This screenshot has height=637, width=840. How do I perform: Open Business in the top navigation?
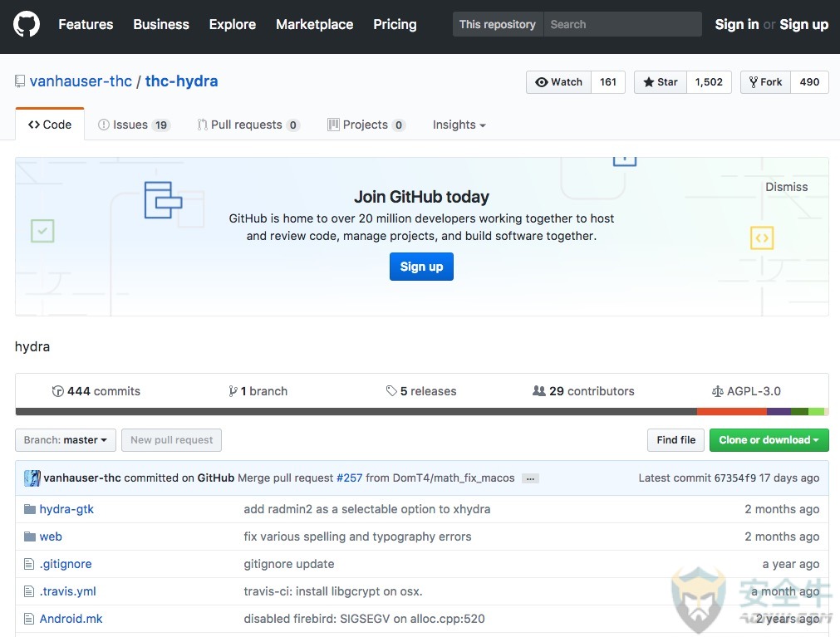point(161,25)
